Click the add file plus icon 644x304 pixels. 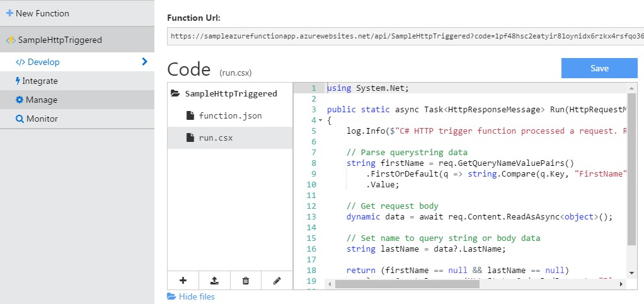pos(183,281)
